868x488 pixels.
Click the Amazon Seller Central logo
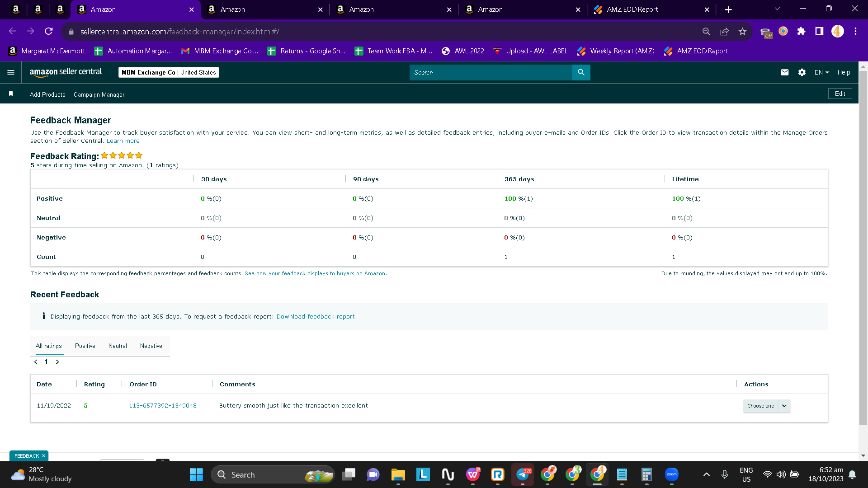coord(66,72)
